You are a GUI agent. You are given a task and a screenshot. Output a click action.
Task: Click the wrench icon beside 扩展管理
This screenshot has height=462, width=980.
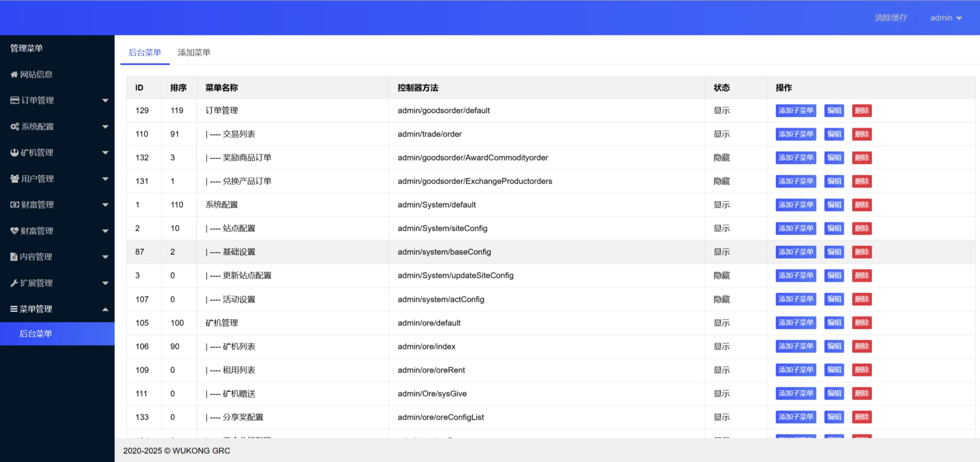click(x=14, y=283)
